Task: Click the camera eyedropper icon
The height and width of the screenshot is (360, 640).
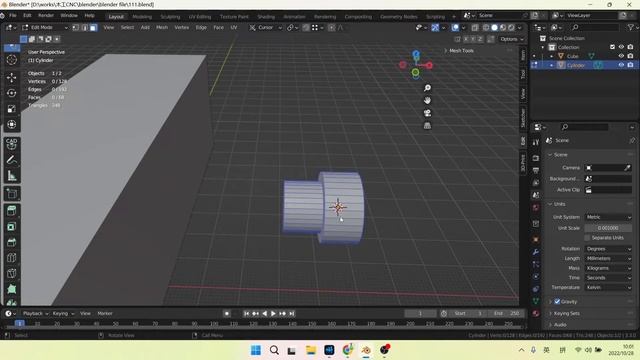Action: tap(627, 168)
